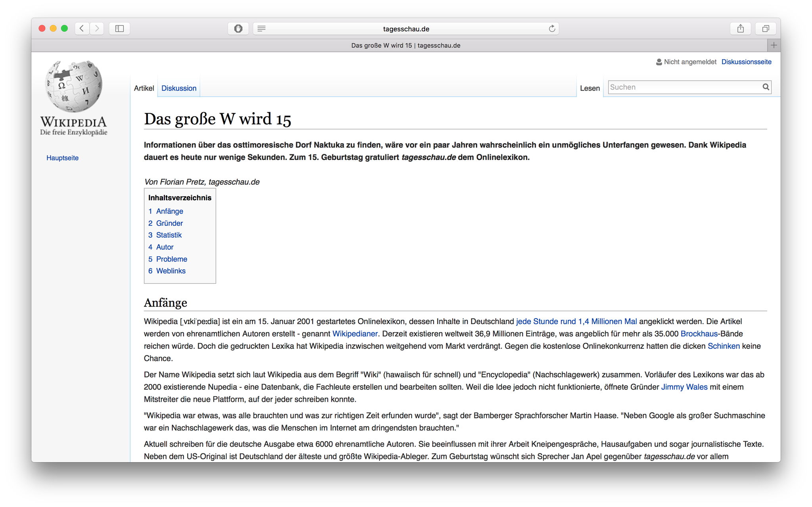The height and width of the screenshot is (507, 812).
Task: Reload the page with refresh icon
Action: point(552,29)
